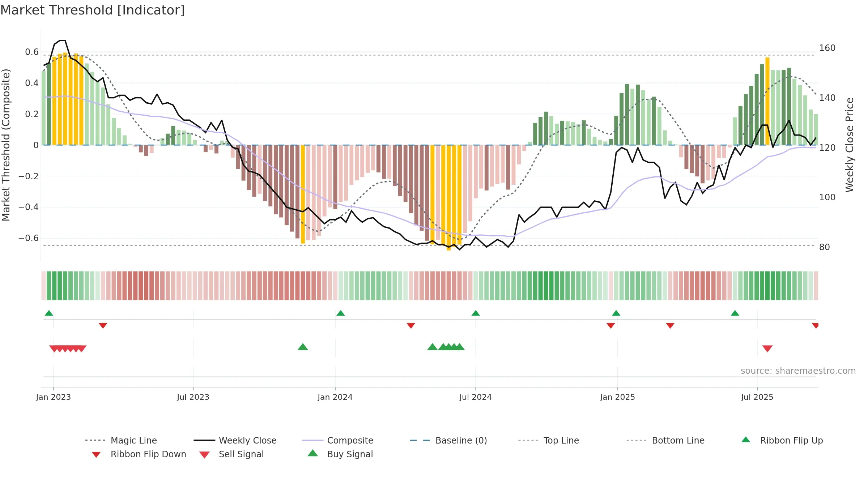The image size is (868, 488).
Task: Toggle the Baseline (0) legend entry
Action: coord(448,440)
